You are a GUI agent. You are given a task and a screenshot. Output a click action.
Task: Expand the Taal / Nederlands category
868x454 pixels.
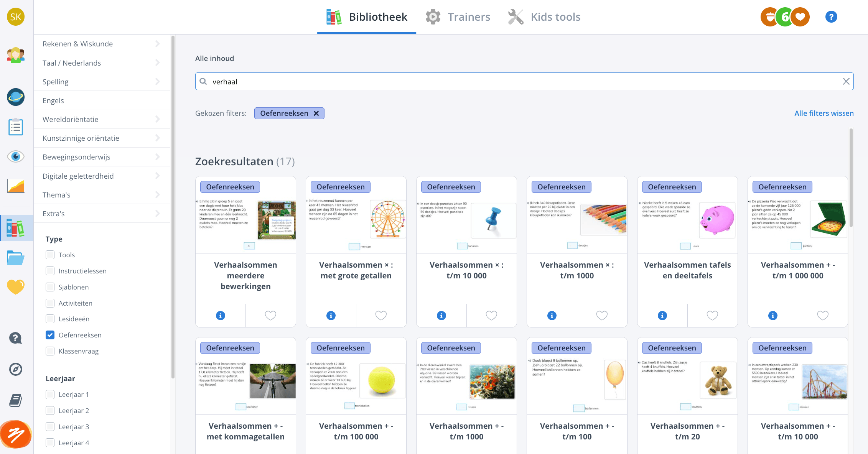point(102,63)
